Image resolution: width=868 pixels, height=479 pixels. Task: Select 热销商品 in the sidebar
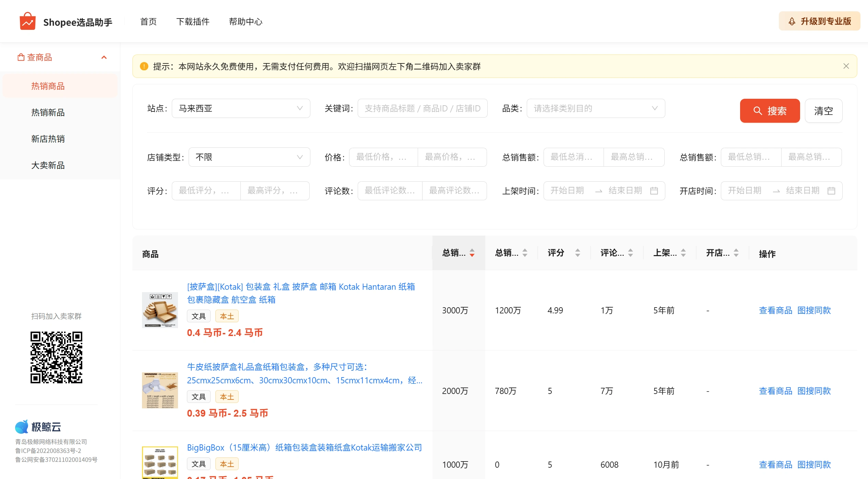pos(60,86)
